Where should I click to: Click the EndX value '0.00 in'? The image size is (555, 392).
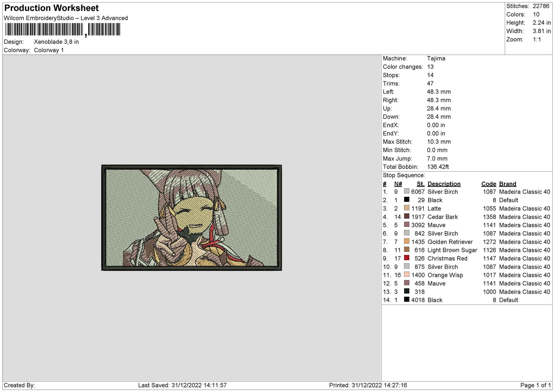[436, 125]
